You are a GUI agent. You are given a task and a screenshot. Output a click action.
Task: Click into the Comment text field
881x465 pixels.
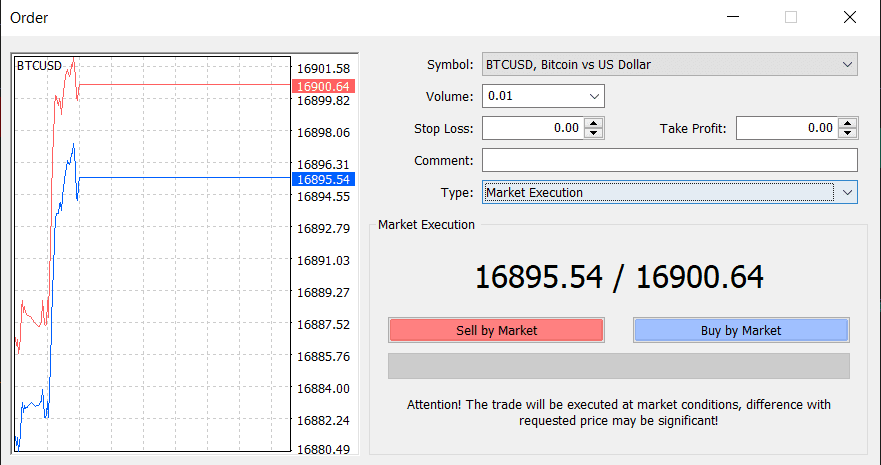[x=670, y=161]
